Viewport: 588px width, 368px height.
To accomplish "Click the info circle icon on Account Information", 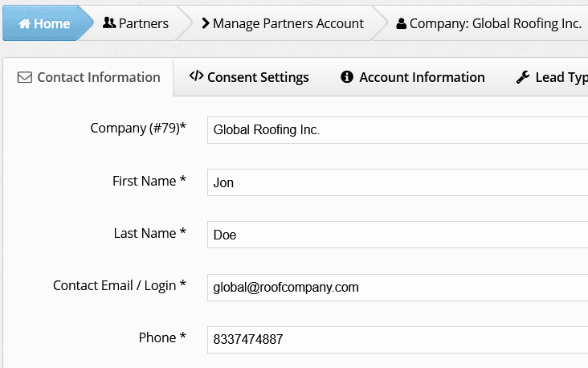I will coord(347,77).
